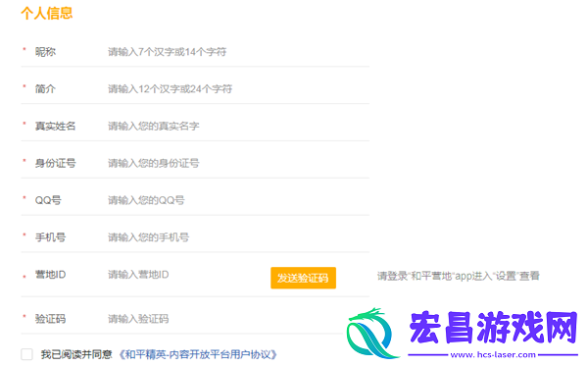The width and height of the screenshot is (588, 366).
Task: Tick the 我已阅读并同意 agreement checkbox
Action: [27, 354]
